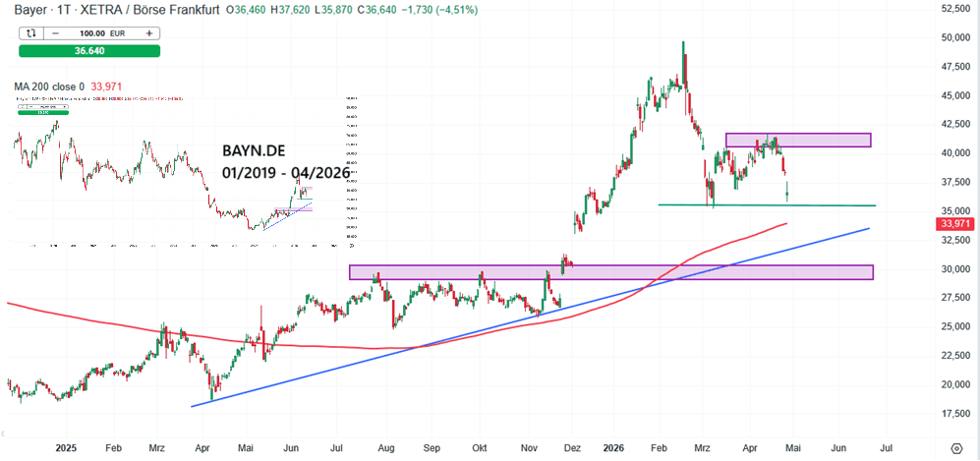This screenshot has width=980, height=461.
Task: Click the BAYN.DE text annotation
Action: click(x=252, y=150)
